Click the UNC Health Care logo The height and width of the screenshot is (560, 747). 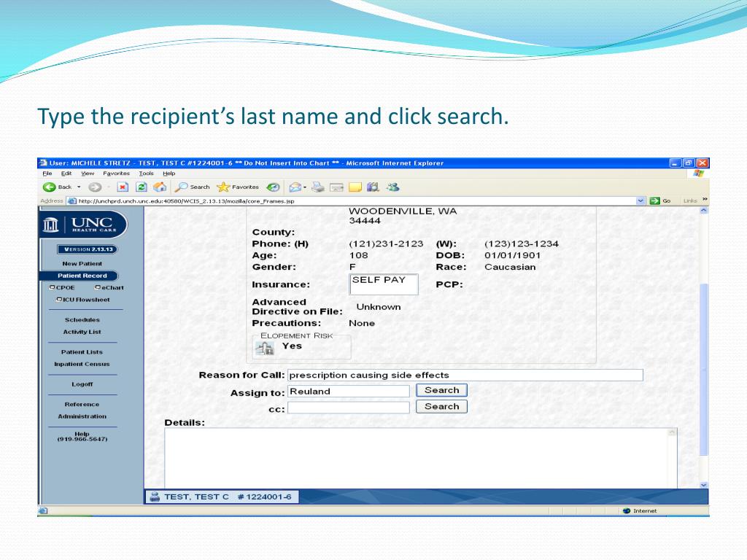[85, 224]
